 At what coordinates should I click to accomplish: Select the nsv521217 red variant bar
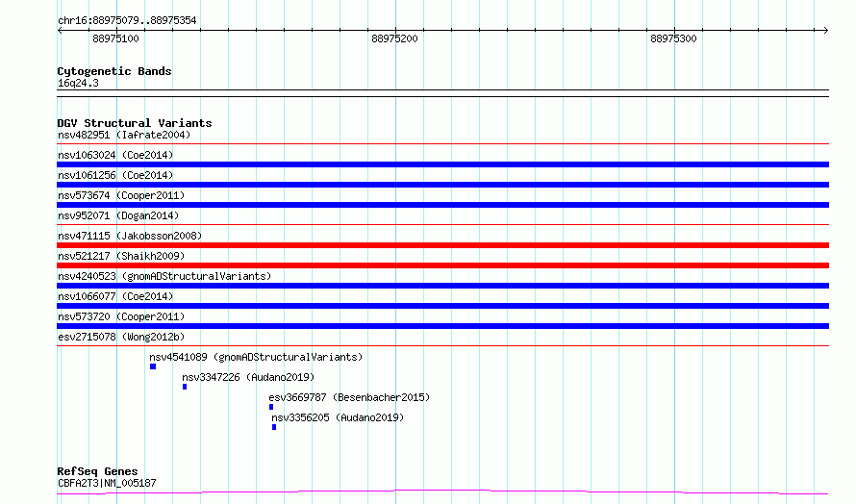pyautogui.click(x=442, y=265)
